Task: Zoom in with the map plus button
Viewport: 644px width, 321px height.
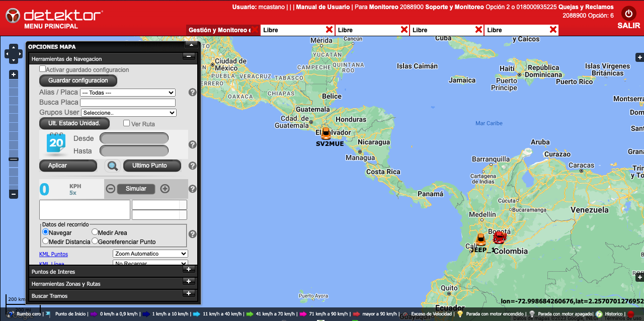Action: pos(14,74)
